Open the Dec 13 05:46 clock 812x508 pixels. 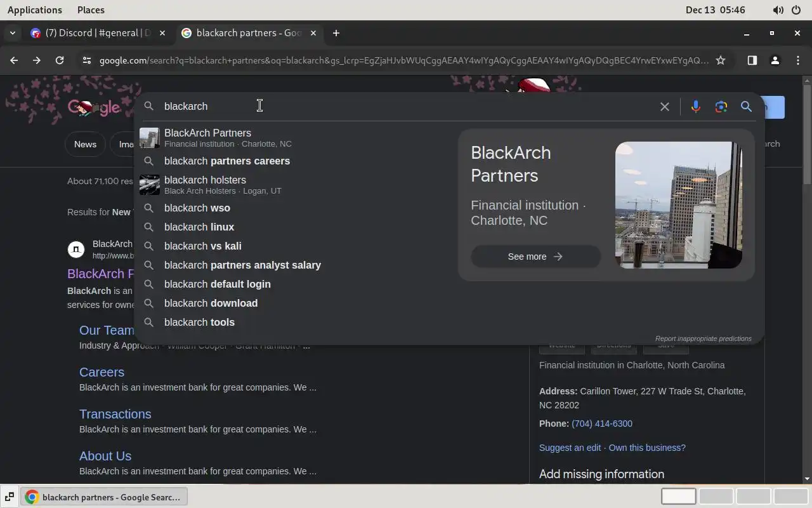(x=716, y=10)
